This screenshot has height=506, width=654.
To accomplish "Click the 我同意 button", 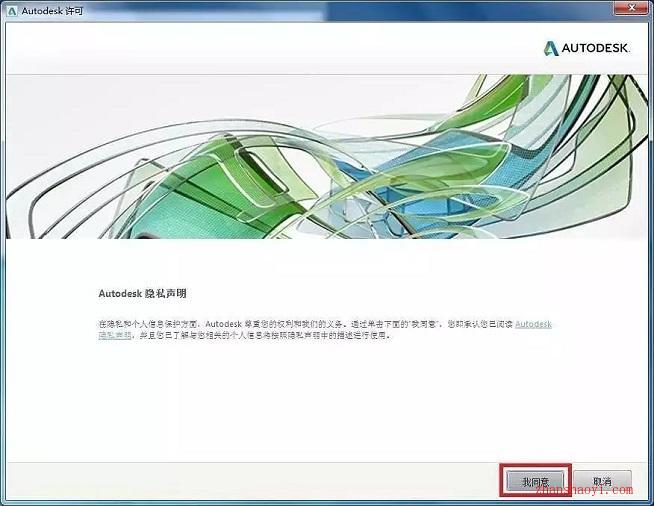I will click(535, 481).
